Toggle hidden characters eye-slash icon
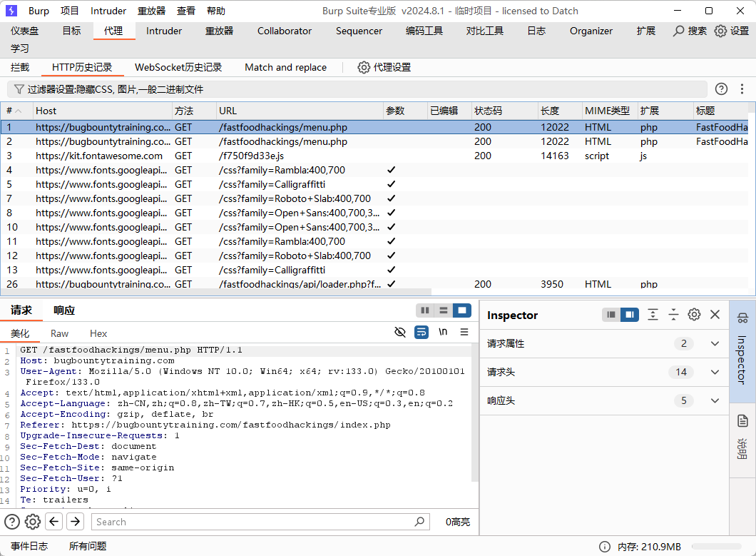The height and width of the screenshot is (556, 756). tap(399, 332)
